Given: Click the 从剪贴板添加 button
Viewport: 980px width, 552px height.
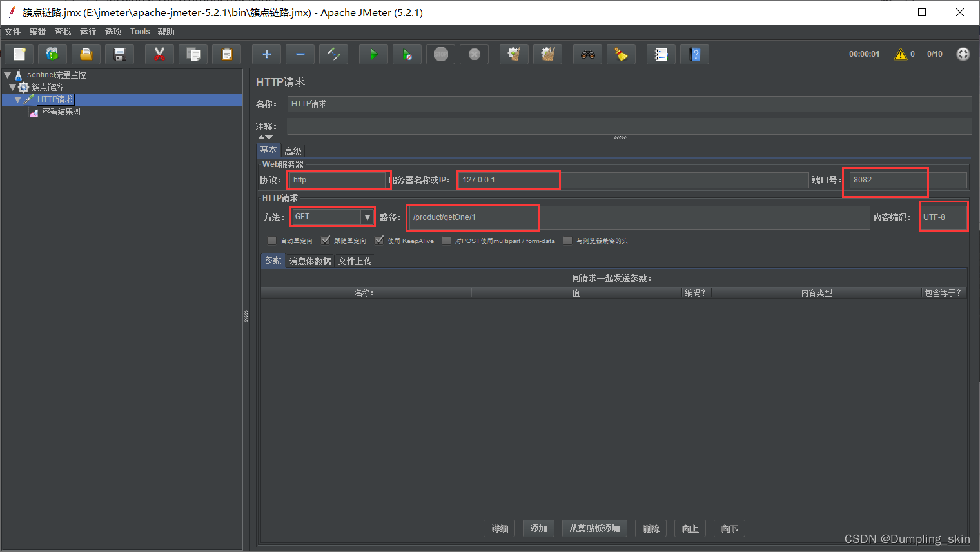Looking at the screenshot, I should pyautogui.click(x=594, y=529).
